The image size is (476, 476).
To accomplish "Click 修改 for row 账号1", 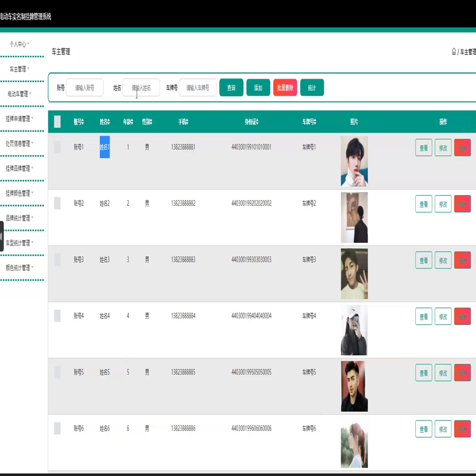I will pos(443,148).
